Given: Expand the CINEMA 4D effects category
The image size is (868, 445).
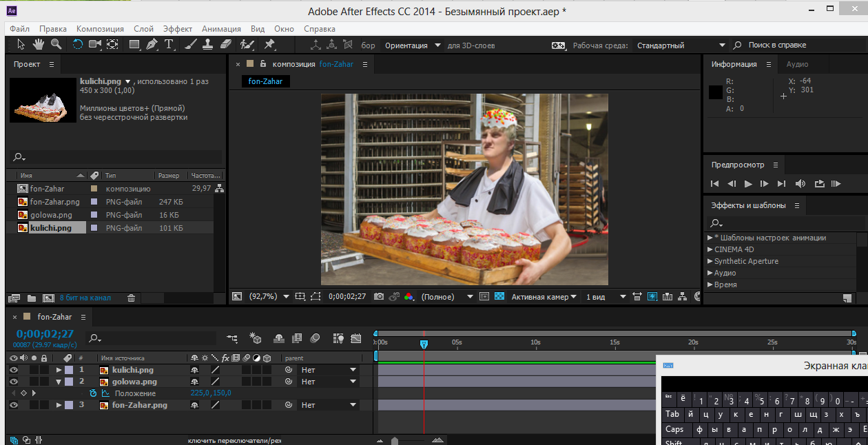Looking at the screenshot, I should [710, 249].
